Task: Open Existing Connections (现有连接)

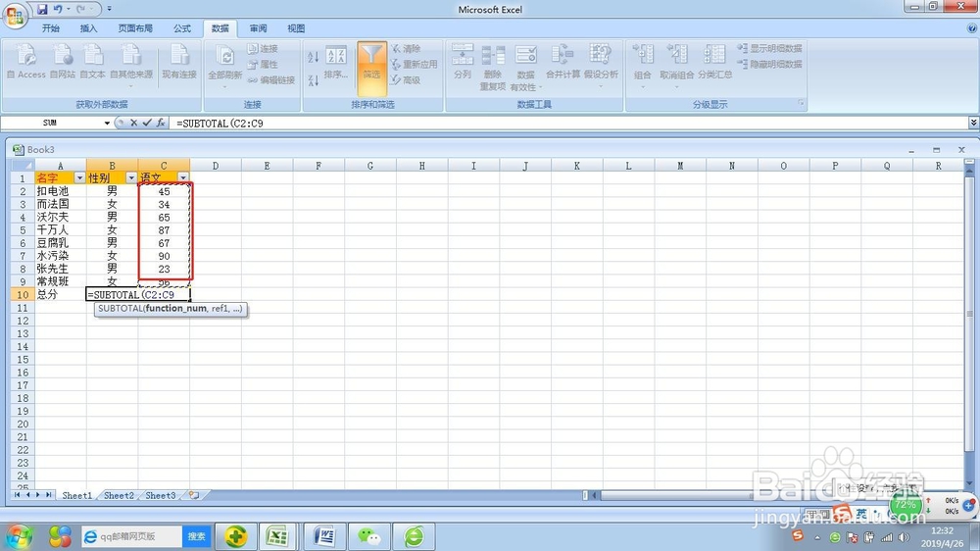Action: tap(179, 62)
